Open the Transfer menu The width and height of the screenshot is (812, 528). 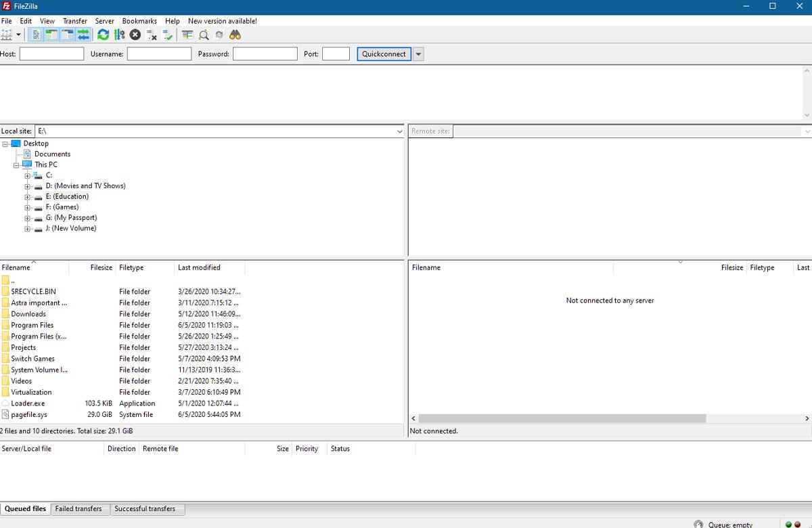(75, 21)
